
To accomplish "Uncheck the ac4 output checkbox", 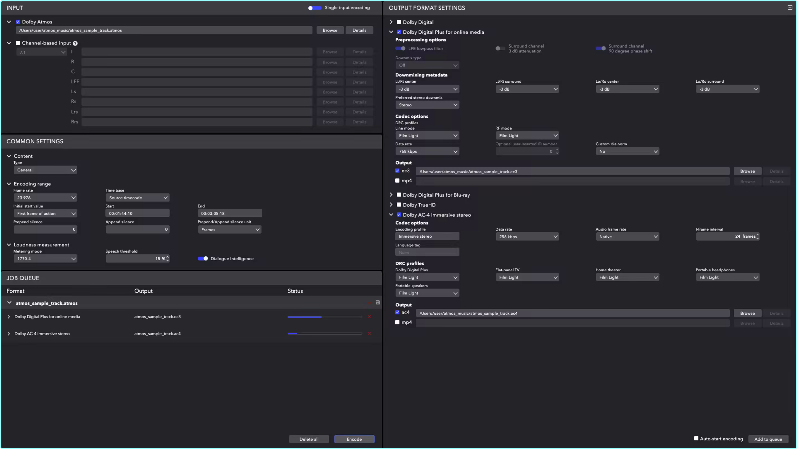I will click(397, 312).
